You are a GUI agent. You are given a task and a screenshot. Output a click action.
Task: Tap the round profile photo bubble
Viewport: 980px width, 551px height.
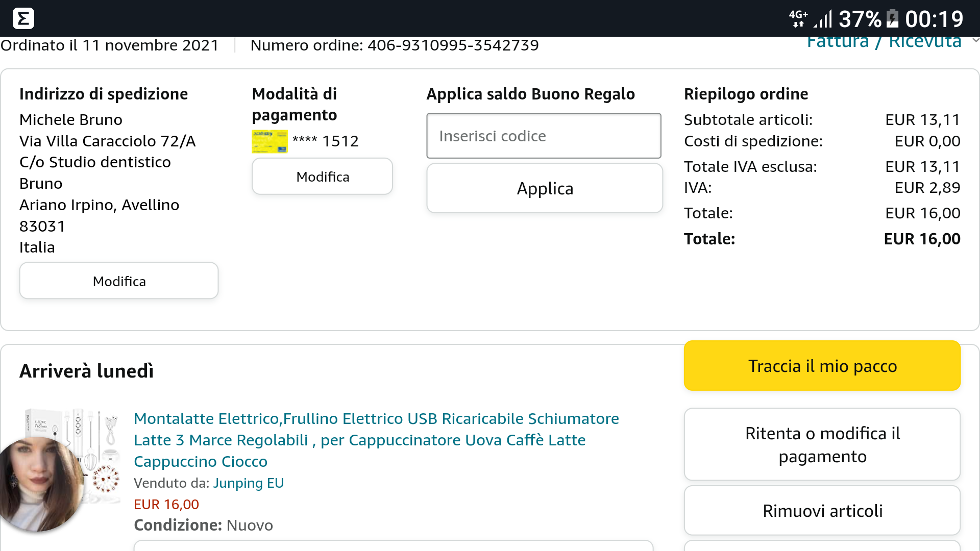(40, 484)
